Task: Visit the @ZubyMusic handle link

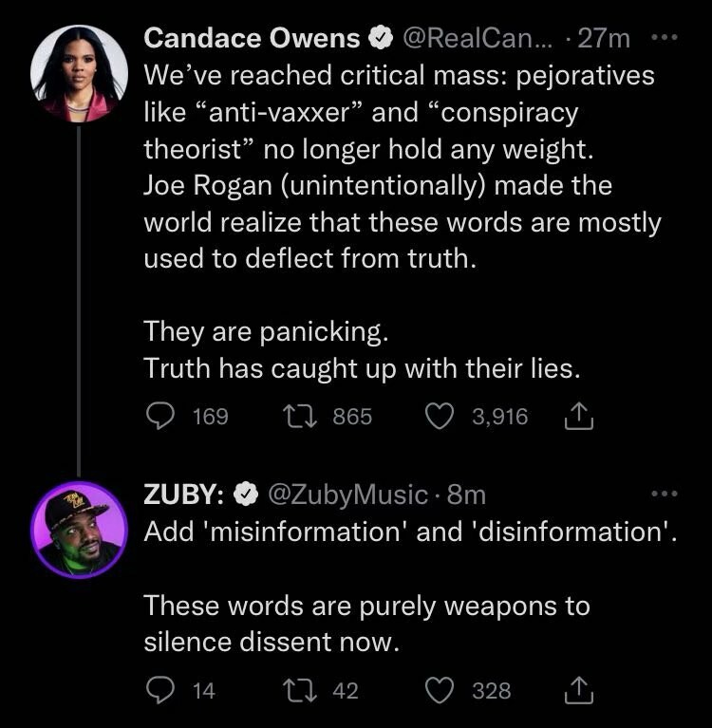Action: click(347, 495)
